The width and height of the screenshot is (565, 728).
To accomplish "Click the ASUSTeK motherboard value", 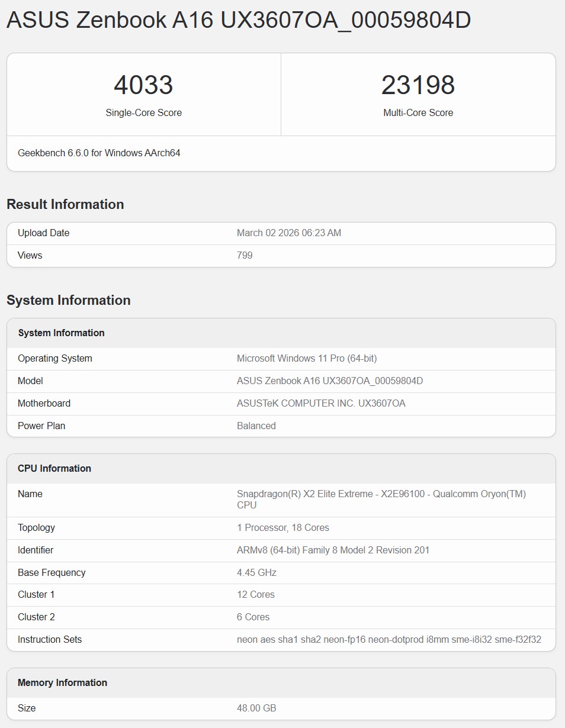I will point(320,404).
